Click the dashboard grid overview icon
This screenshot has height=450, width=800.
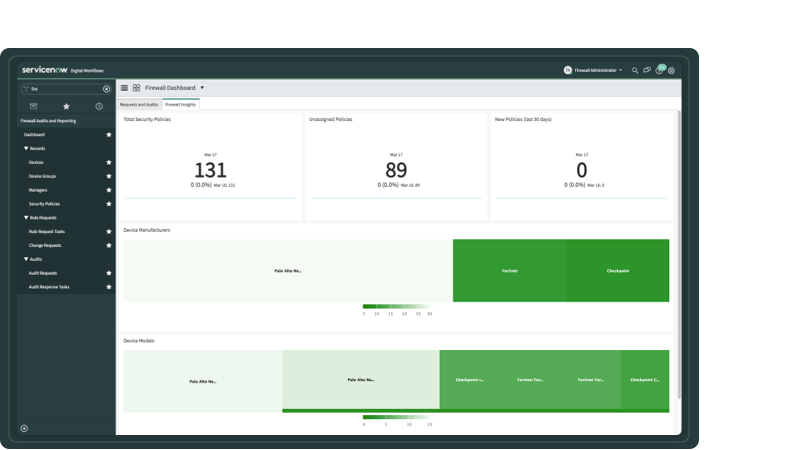point(136,88)
